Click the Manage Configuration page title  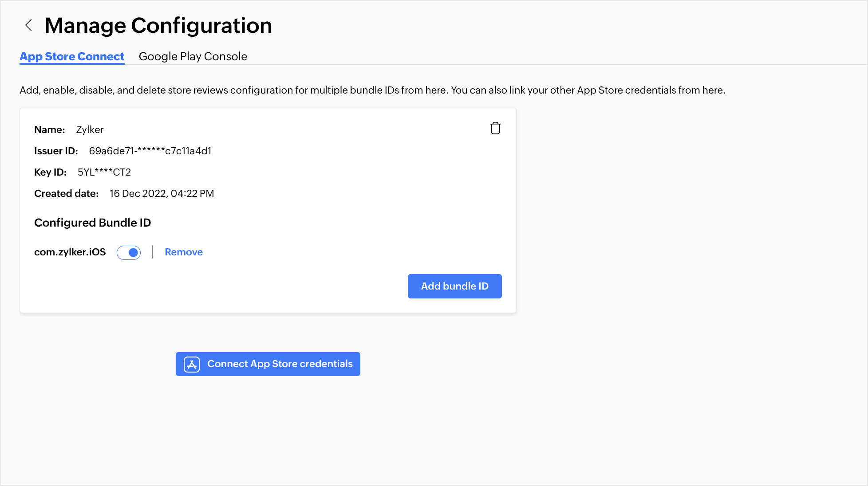158,25
